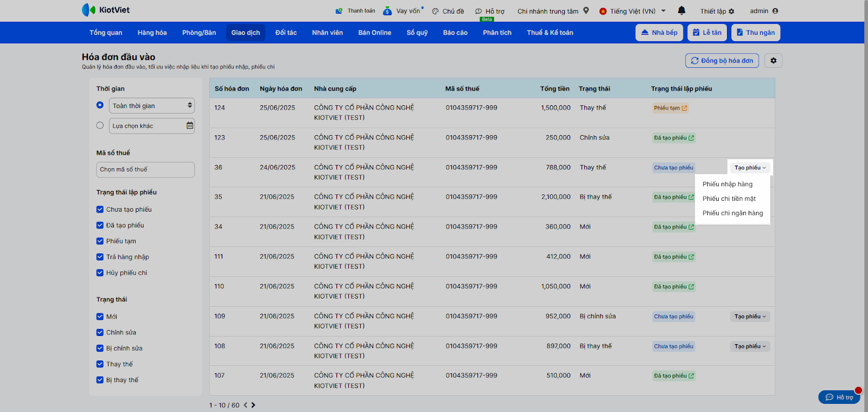Open the Thu ngân screen button
This screenshot has height=412, width=868.
point(756,33)
